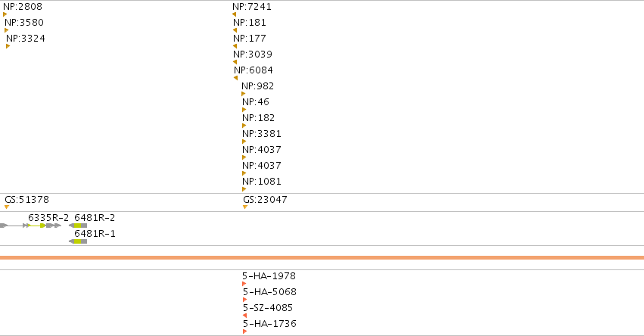Click the NP:3324 label
Viewport: 644px width, 336px height.
pos(26,39)
